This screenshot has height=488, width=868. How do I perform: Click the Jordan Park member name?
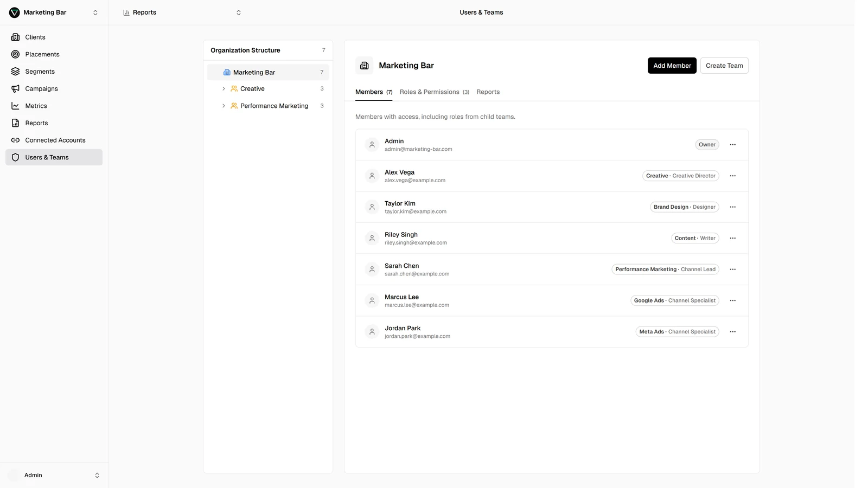click(403, 328)
